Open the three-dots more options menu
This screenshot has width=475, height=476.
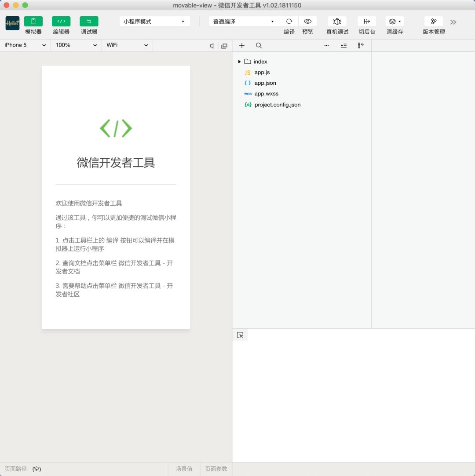click(326, 46)
